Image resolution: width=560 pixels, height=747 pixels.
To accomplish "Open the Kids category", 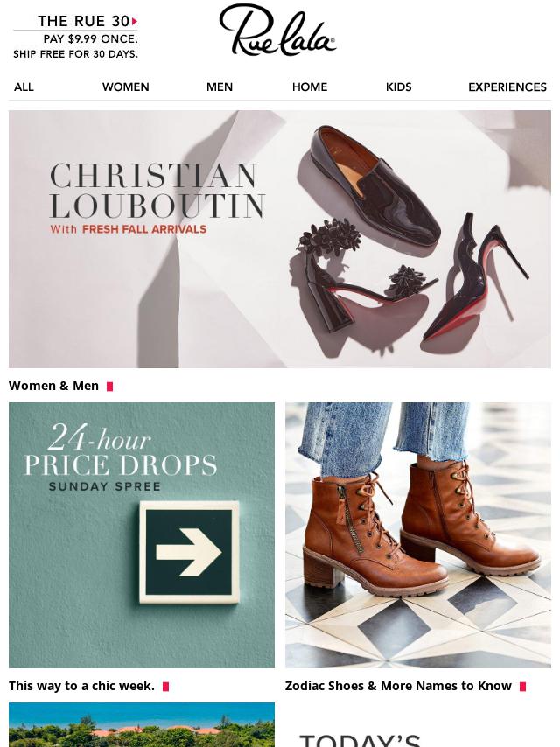I will pos(398,87).
